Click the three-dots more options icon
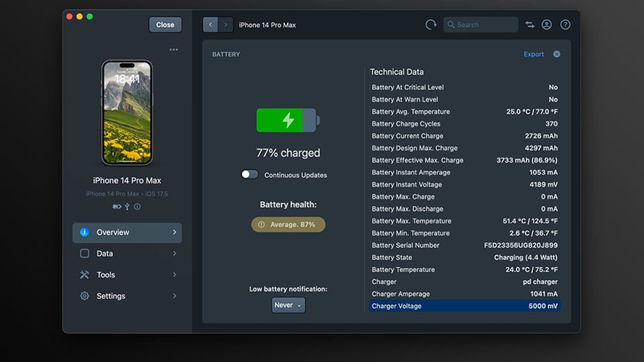This screenshot has height=362, width=644. tap(174, 50)
